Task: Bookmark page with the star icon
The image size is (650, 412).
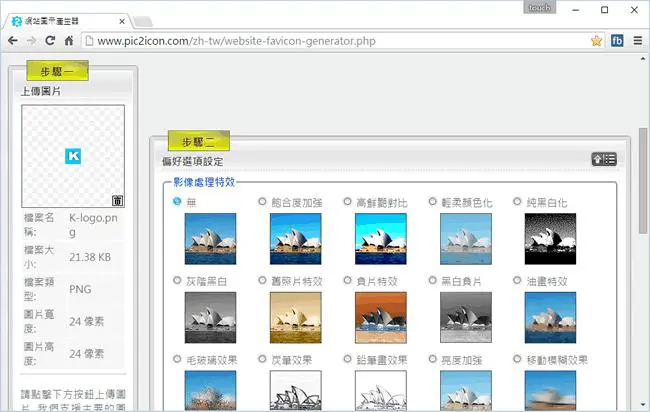Action: 596,41
